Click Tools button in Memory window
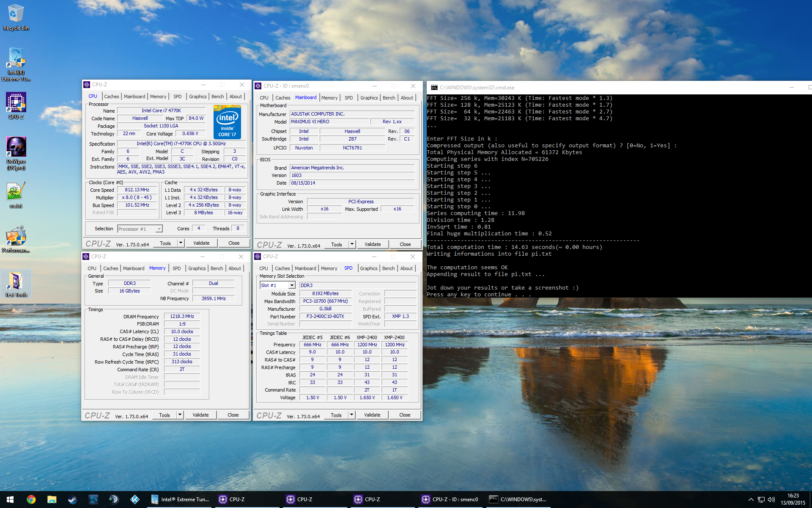Image resolution: width=812 pixels, height=508 pixels. click(165, 415)
